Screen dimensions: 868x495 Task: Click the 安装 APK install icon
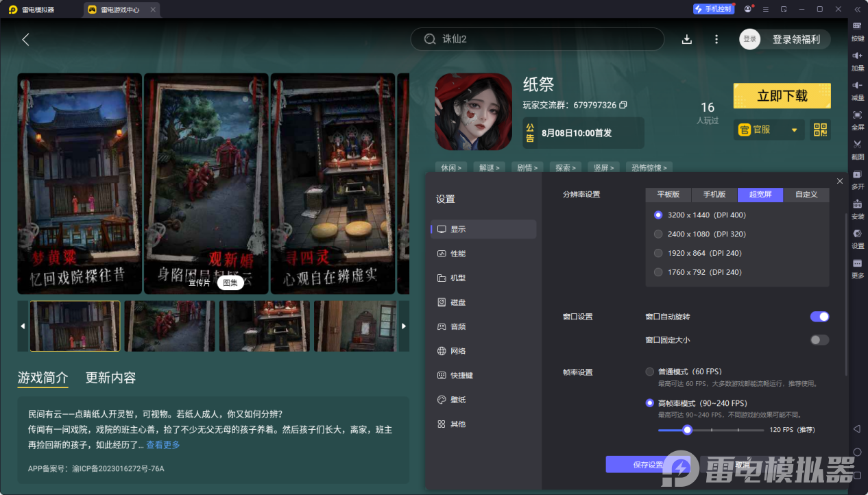(x=857, y=204)
